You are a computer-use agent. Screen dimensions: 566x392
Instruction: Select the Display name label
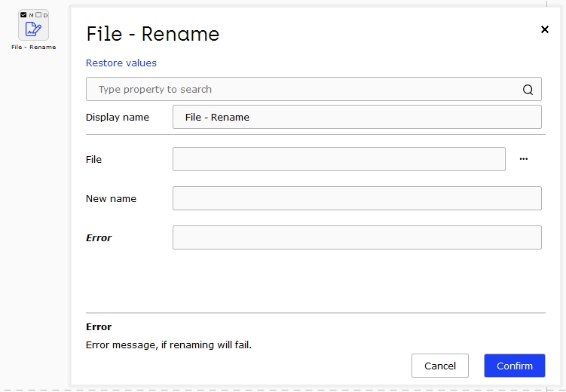tap(118, 118)
